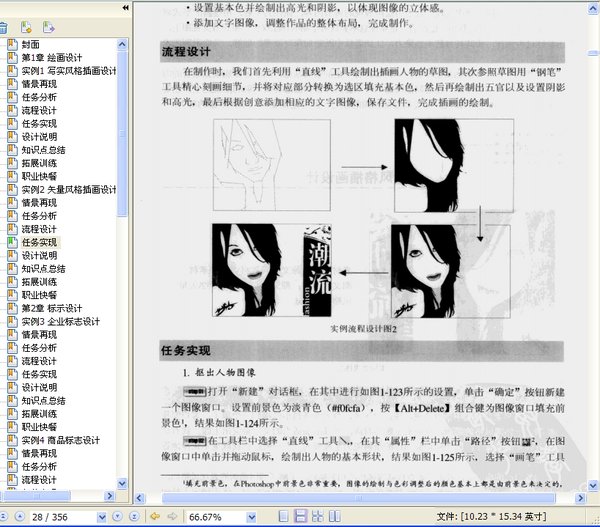Image resolution: width=600 pixels, height=527 pixels.
Task: Select the four-tile page layout icon
Action: pos(318,516)
